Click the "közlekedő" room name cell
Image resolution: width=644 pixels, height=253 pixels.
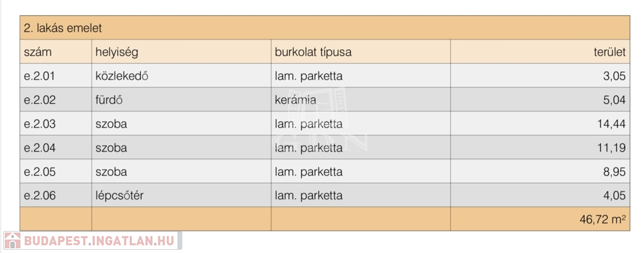click(x=121, y=76)
